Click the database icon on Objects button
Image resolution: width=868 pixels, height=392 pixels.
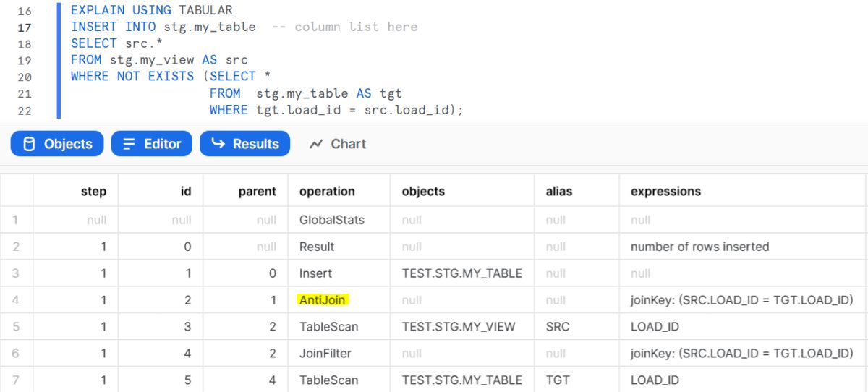click(x=29, y=144)
